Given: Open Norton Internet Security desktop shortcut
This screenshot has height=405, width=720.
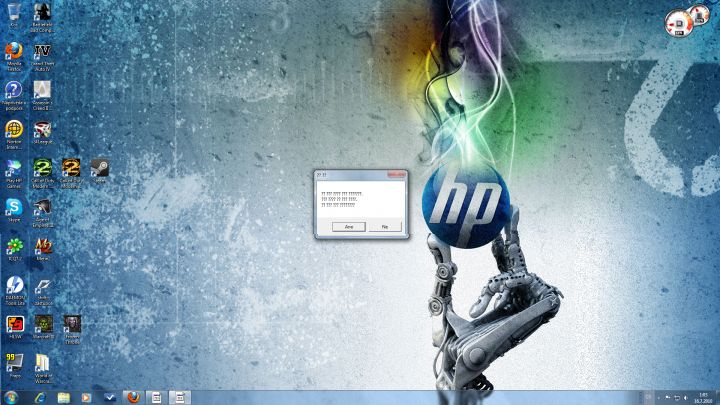Looking at the screenshot, I should point(14,135).
